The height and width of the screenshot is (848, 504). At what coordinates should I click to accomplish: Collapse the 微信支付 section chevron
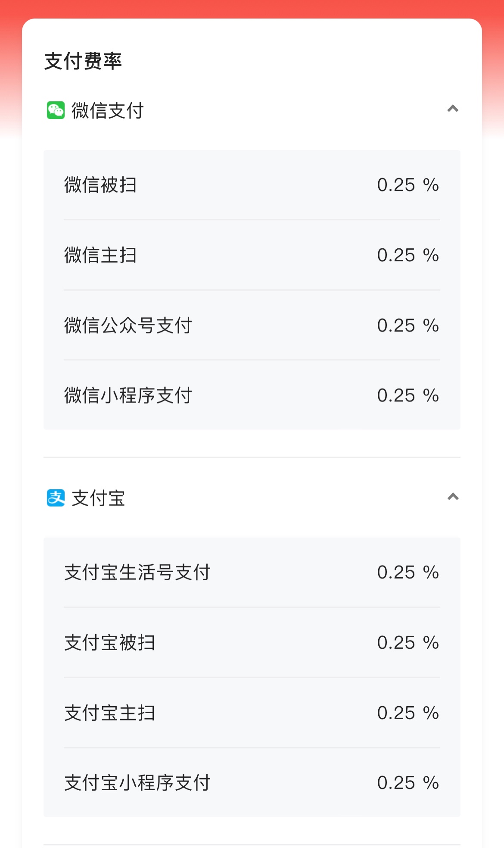click(x=453, y=109)
